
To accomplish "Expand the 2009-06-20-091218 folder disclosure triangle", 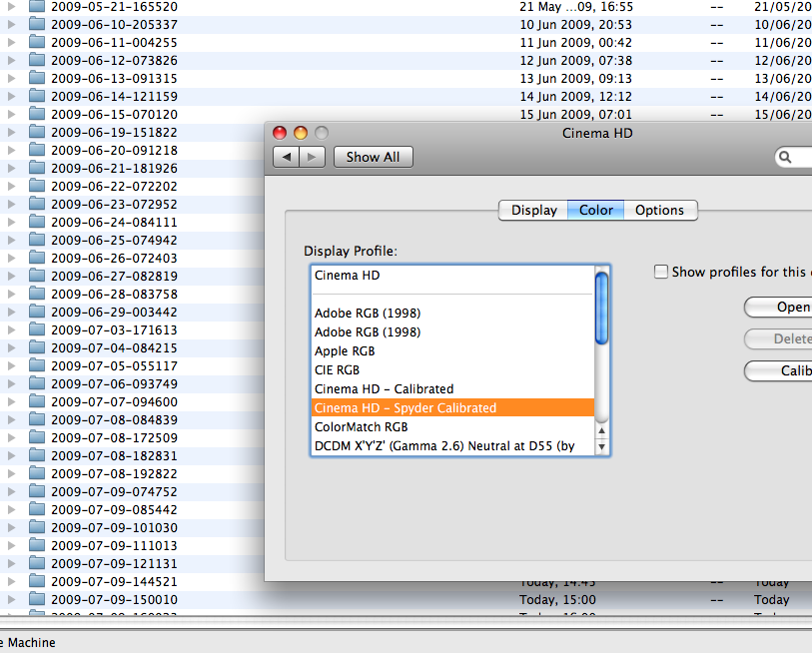I will click(11, 150).
